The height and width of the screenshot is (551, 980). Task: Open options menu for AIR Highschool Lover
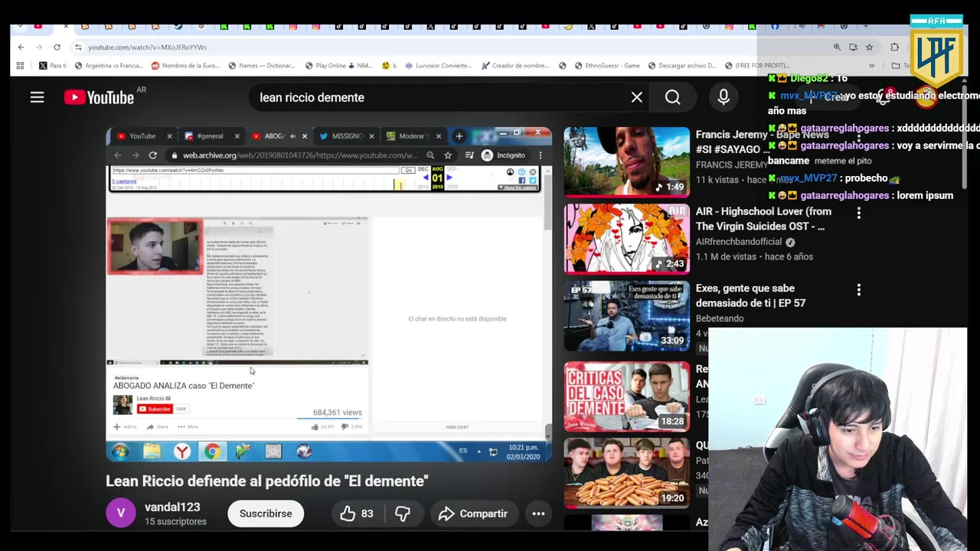[x=858, y=213]
